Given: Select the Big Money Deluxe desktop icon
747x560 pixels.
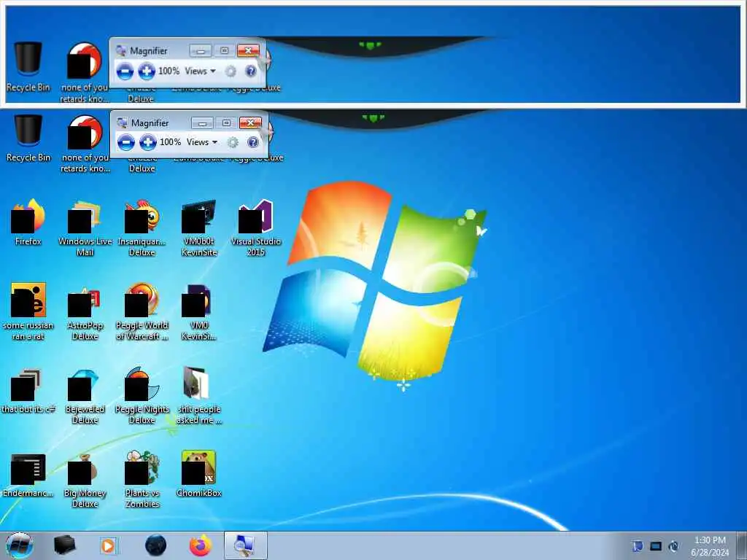Looking at the screenshot, I should coord(85,479).
